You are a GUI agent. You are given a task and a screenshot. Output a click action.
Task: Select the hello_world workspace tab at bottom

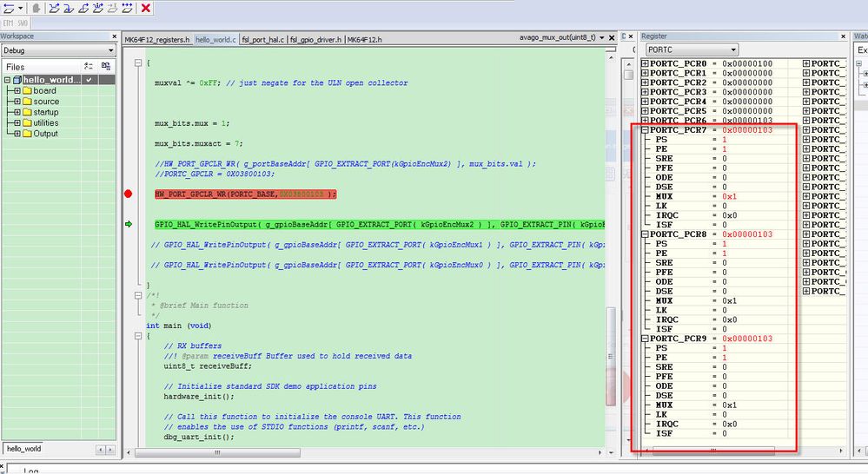tap(23, 449)
